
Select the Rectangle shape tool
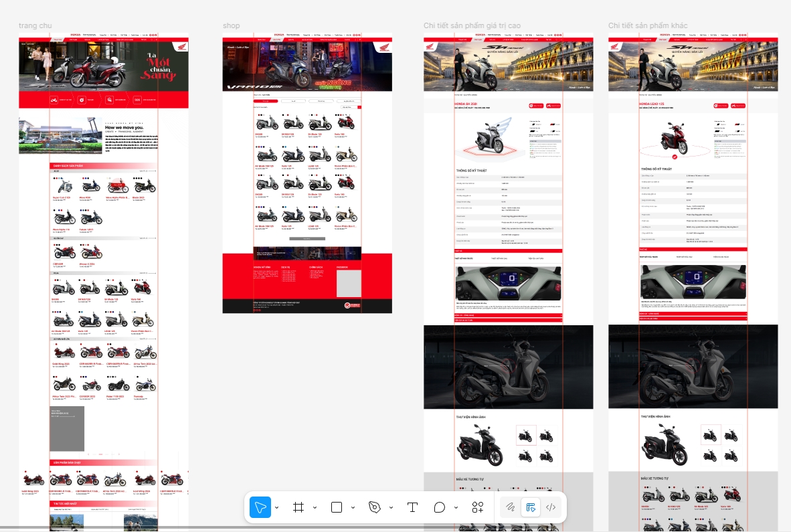click(337, 507)
